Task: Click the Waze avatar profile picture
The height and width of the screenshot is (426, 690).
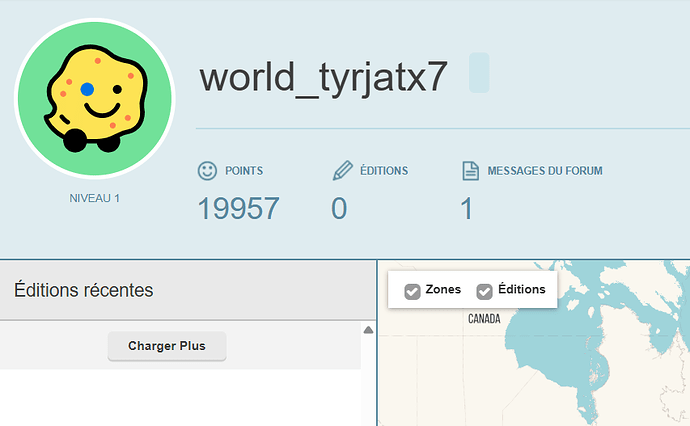Action: [x=95, y=99]
